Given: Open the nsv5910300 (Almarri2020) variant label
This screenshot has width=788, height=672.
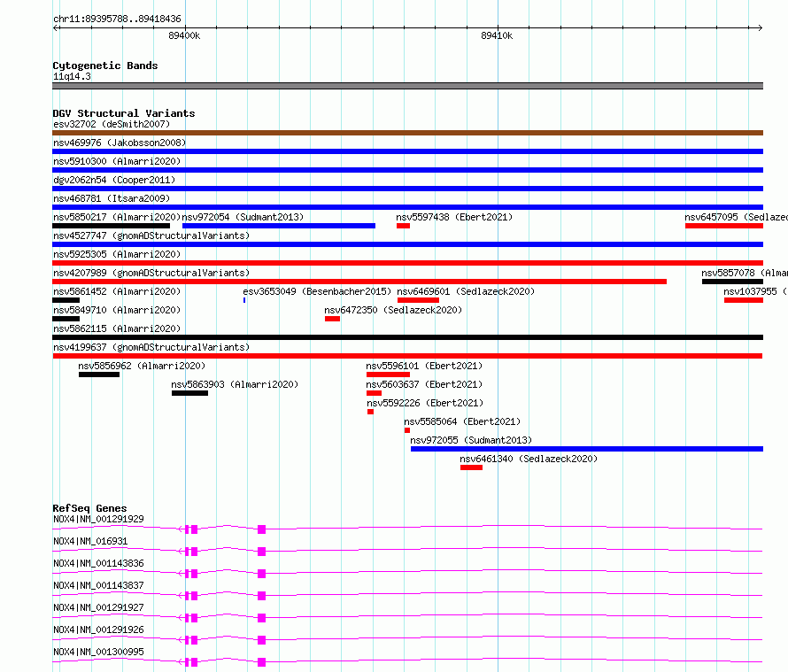Looking at the screenshot, I should 117,161.
